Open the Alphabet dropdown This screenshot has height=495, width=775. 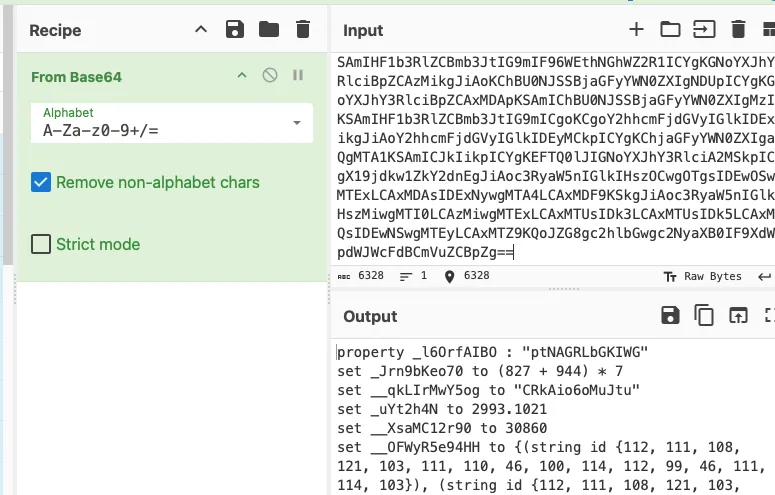tap(172, 123)
